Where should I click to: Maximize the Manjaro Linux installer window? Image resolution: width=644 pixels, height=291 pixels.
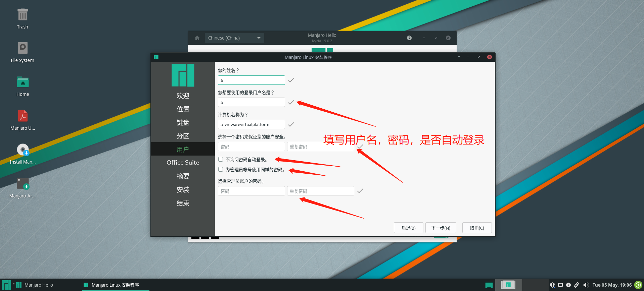[x=478, y=57]
